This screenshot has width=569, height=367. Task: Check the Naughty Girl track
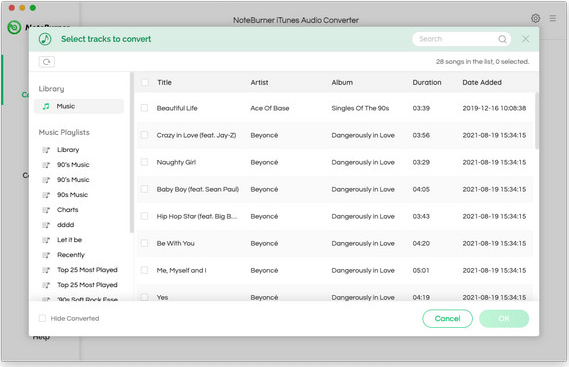tap(144, 162)
